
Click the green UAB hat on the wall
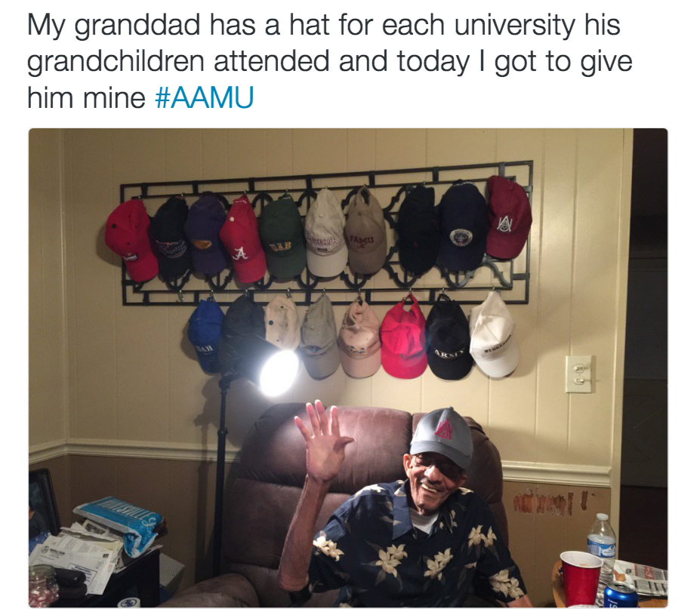pos(284,235)
